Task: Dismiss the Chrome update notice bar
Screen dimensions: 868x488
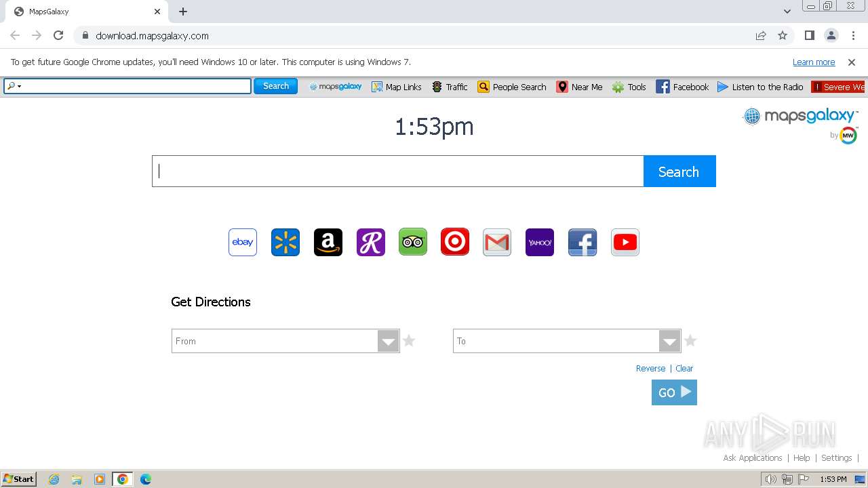Action: pyautogui.click(x=852, y=62)
